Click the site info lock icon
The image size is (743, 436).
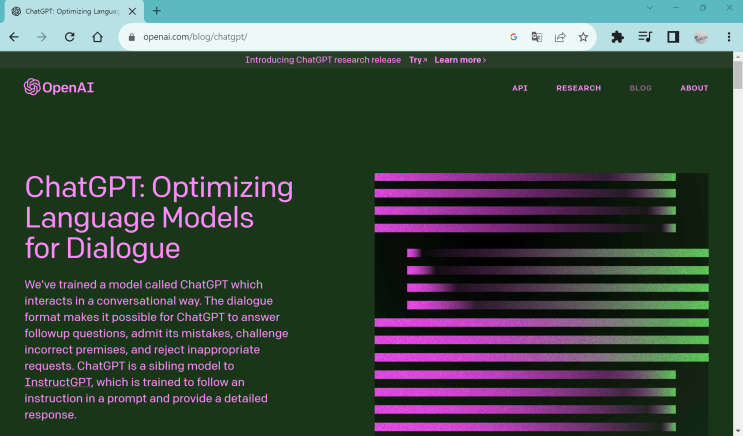coord(132,37)
